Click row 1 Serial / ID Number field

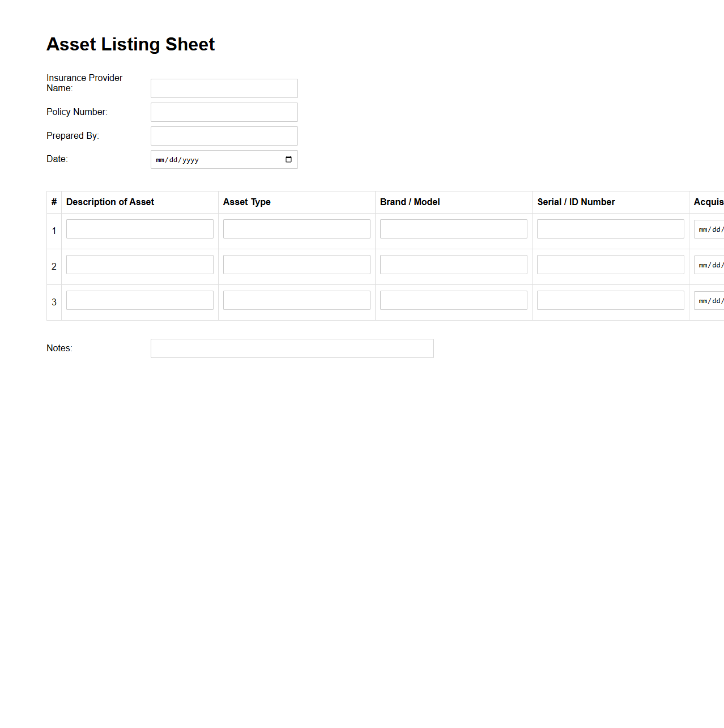coord(610,228)
